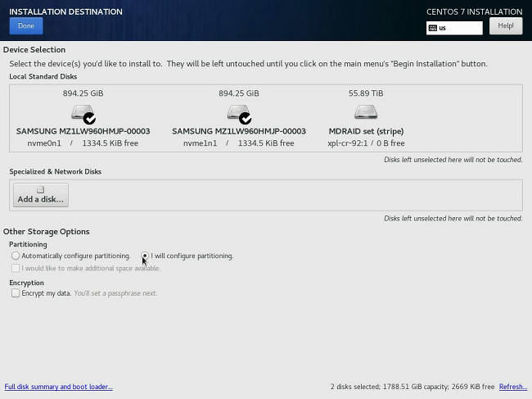The width and height of the screenshot is (532, 399).
Task: Select the nvme1n1 Samsung disk icon
Action: pyautogui.click(x=238, y=113)
